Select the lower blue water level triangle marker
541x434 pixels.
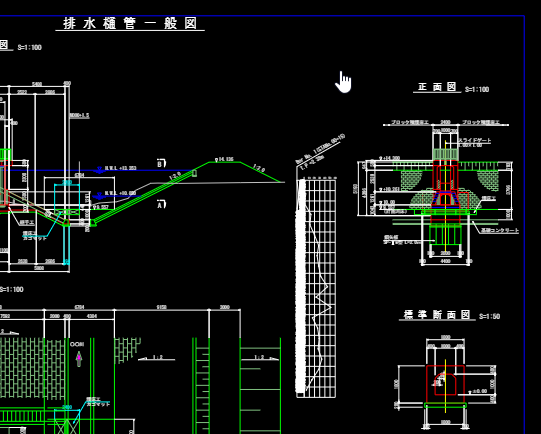pos(100,196)
